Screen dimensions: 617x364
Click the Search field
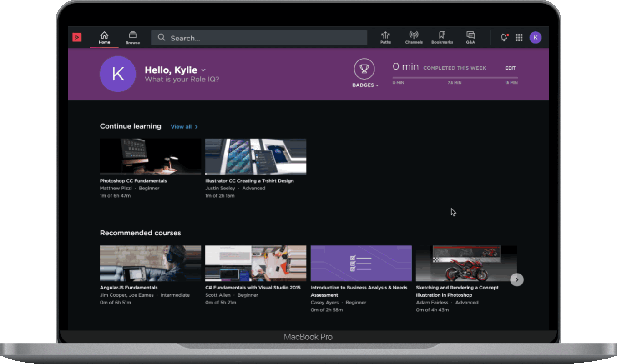coord(259,38)
